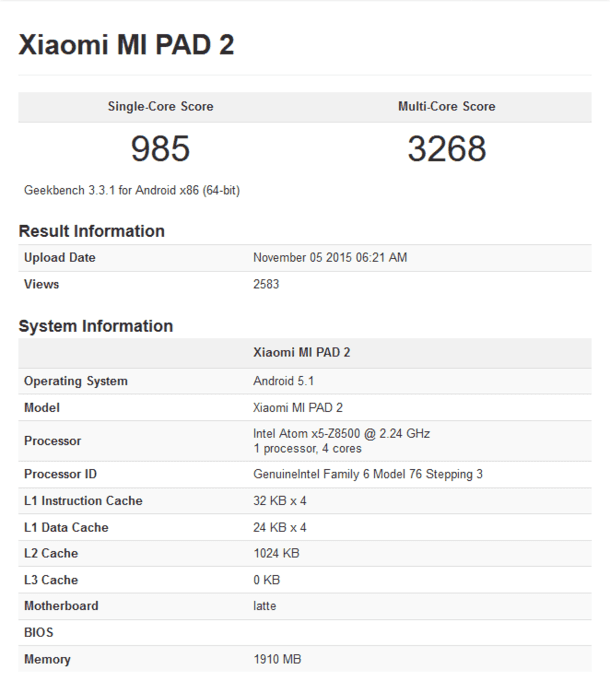Select the 'Multi-Core Score' header
The width and height of the screenshot is (610, 693).
coord(446,107)
